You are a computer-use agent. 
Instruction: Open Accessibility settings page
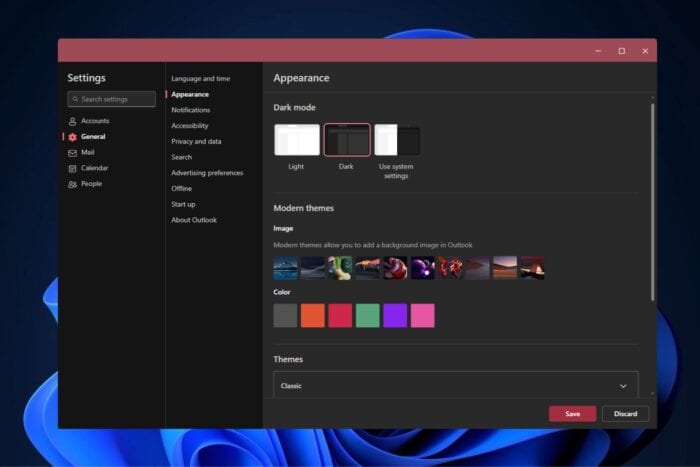pyautogui.click(x=190, y=125)
